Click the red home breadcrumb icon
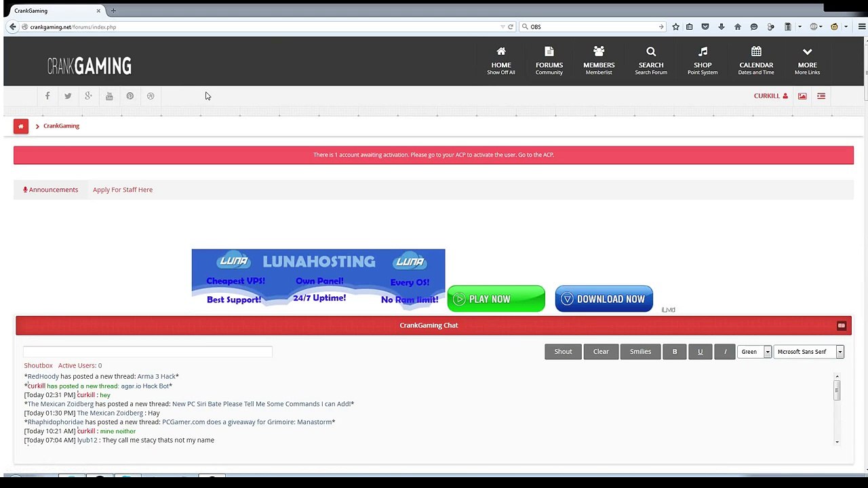868x488 pixels. (21, 126)
